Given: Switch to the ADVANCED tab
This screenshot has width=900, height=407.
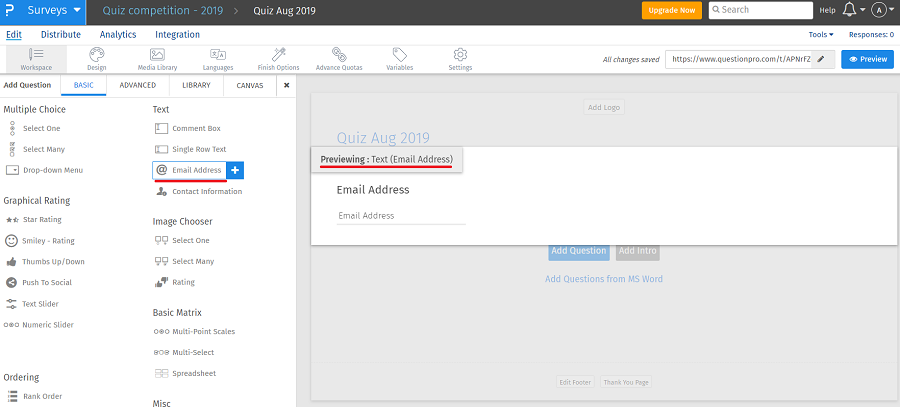Looking at the screenshot, I should tap(138, 85).
